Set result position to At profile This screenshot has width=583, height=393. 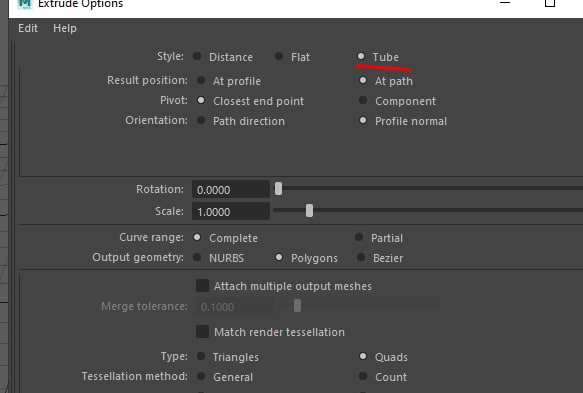pos(201,80)
